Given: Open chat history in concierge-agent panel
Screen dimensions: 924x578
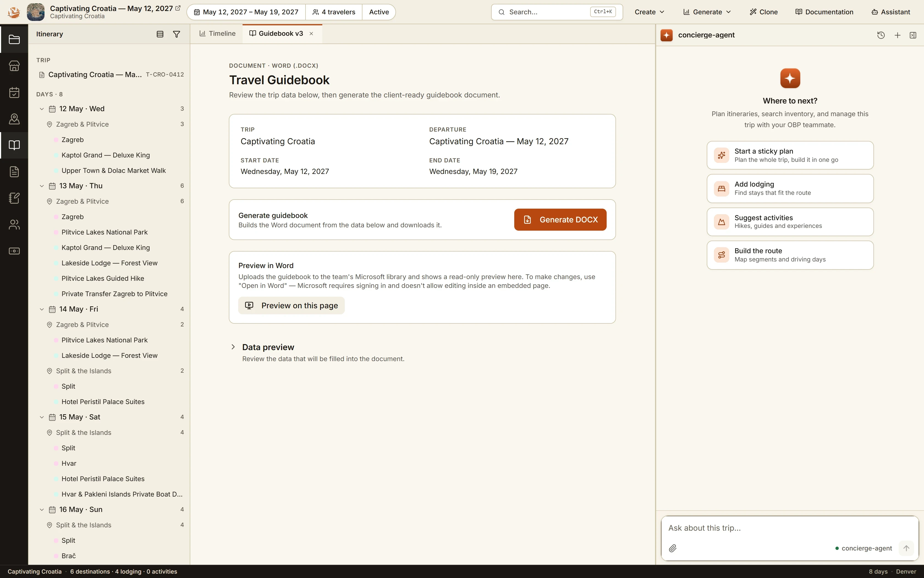Looking at the screenshot, I should tap(881, 35).
